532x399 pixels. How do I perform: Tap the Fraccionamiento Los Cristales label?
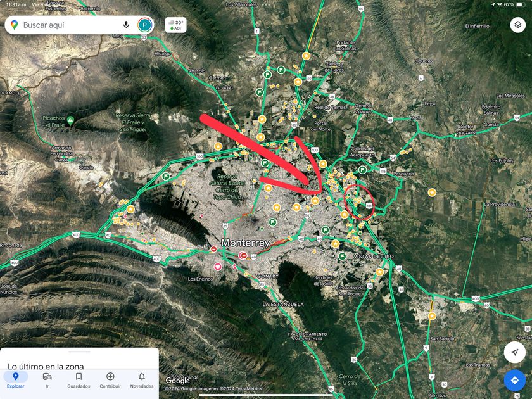pos(308,336)
